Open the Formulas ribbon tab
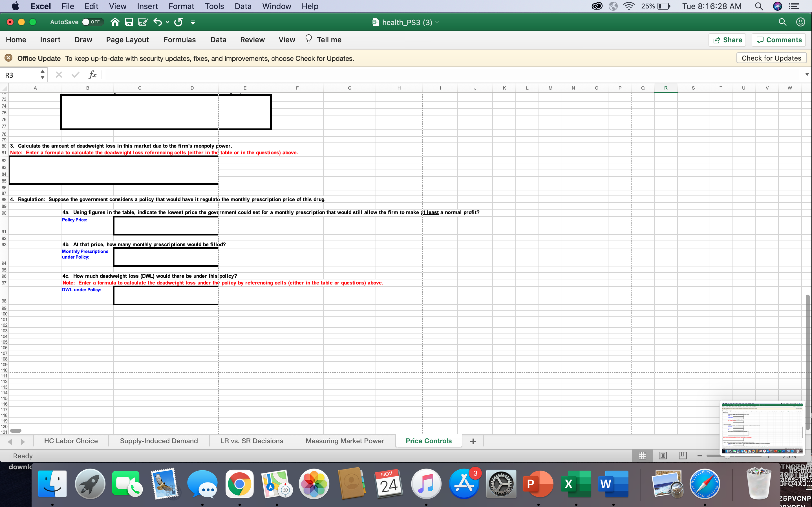812x507 pixels. 180,39
